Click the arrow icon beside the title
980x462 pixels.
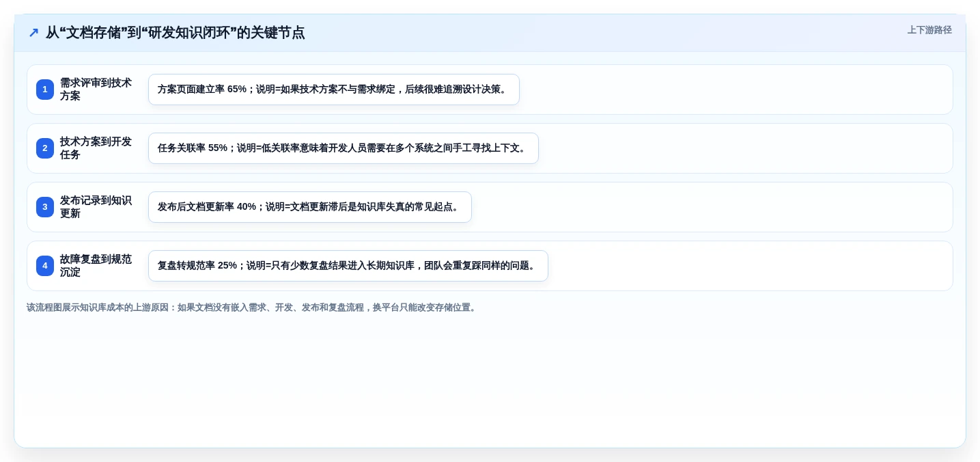coord(33,33)
